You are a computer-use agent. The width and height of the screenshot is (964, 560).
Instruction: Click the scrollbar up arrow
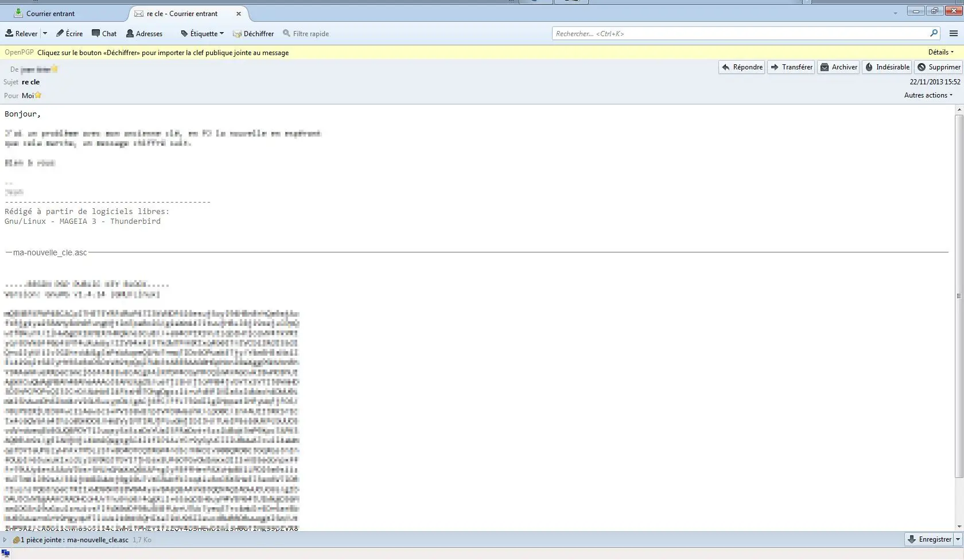tap(959, 110)
